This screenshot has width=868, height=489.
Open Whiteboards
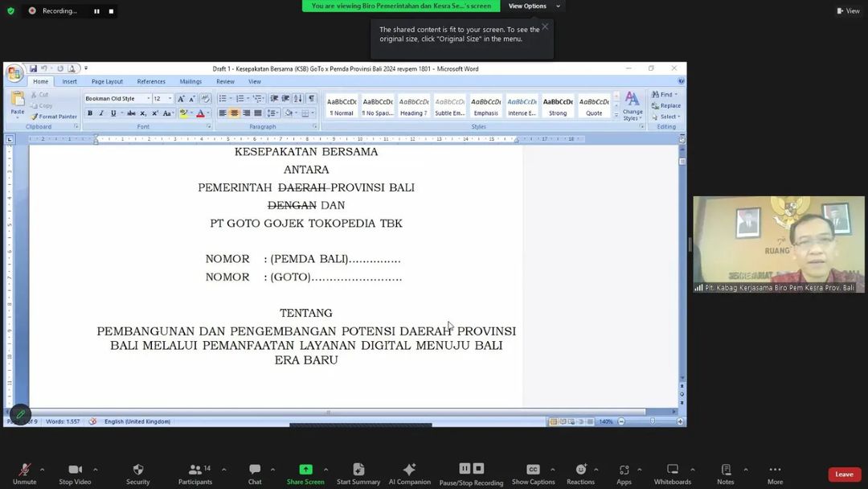[x=673, y=474]
